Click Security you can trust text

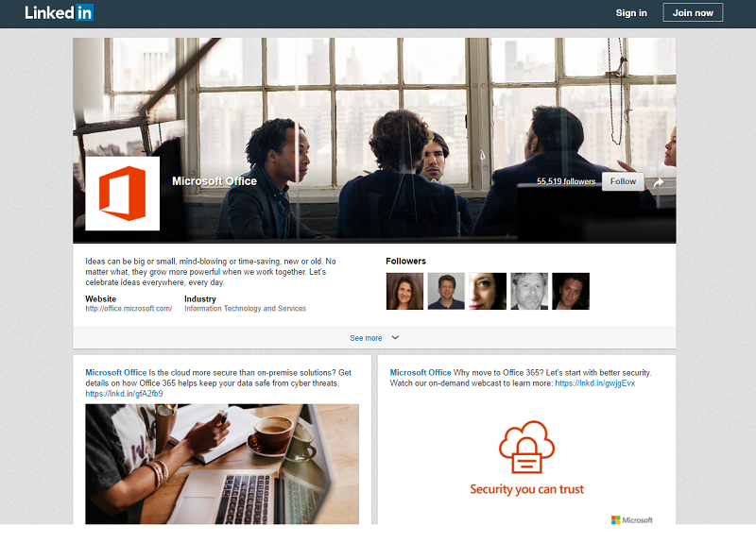point(526,489)
